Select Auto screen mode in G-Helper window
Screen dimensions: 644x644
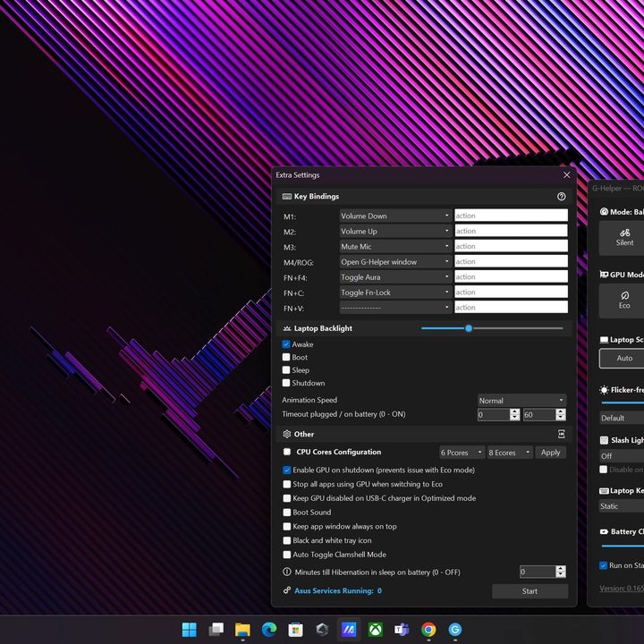(623, 358)
